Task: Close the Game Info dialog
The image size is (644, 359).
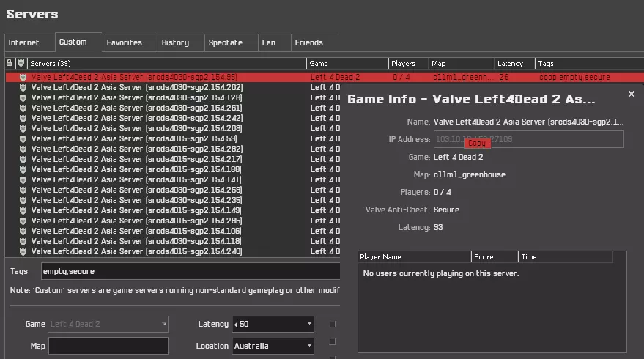Action: [632, 94]
